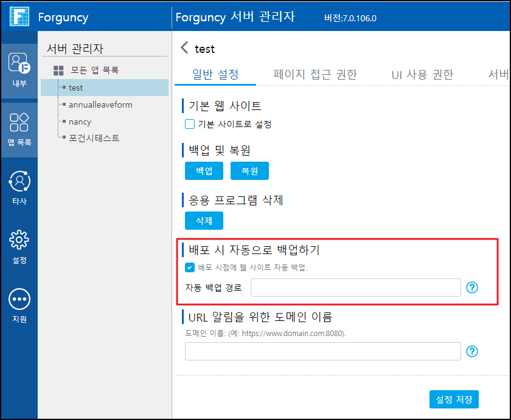Screen dimensions: 511x420
Task: Go back using the arrow next to test
Action: 185,49
